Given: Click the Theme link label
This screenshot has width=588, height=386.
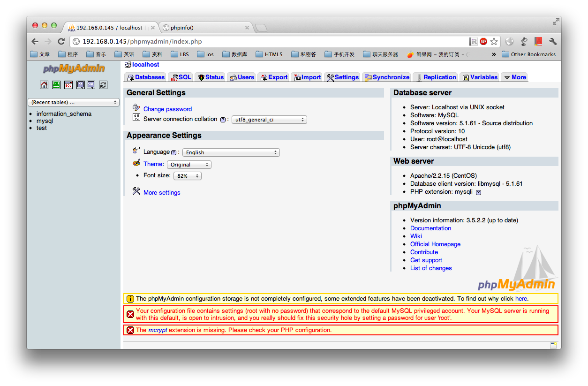Looking at the screenshot, I should (153, 164).
